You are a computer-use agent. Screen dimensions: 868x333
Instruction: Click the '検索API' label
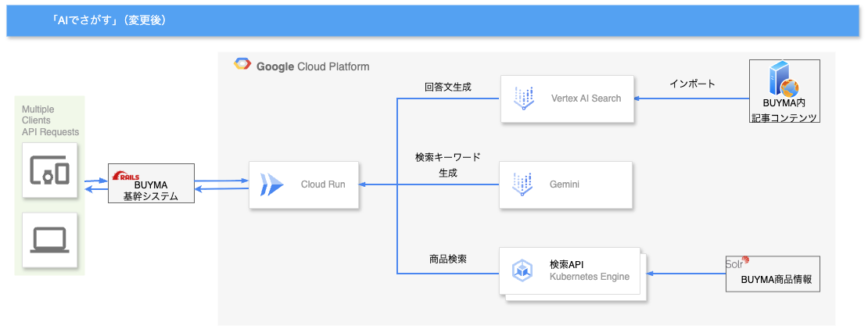(x=566, y=264)
